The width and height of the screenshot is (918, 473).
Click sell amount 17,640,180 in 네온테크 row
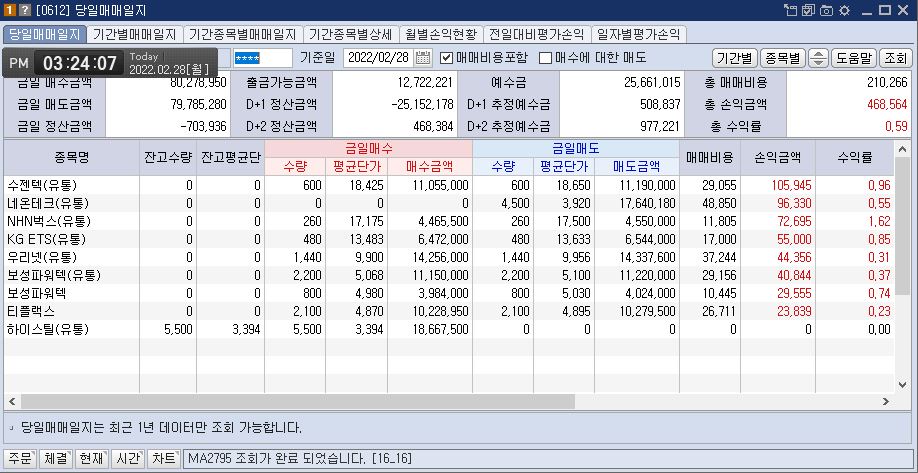pos(648,204)
